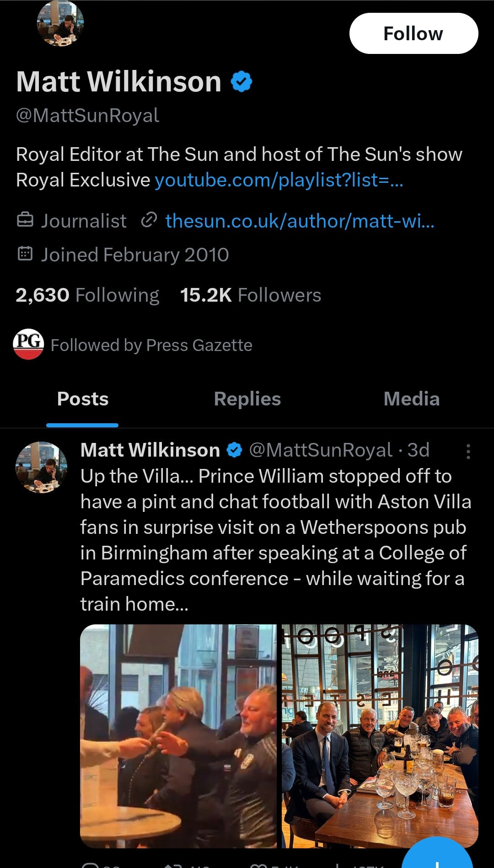Viewport: 494px width, 868px height.
Task: Open the left video thumbnail of handshake
Action: tap(178, 736)
